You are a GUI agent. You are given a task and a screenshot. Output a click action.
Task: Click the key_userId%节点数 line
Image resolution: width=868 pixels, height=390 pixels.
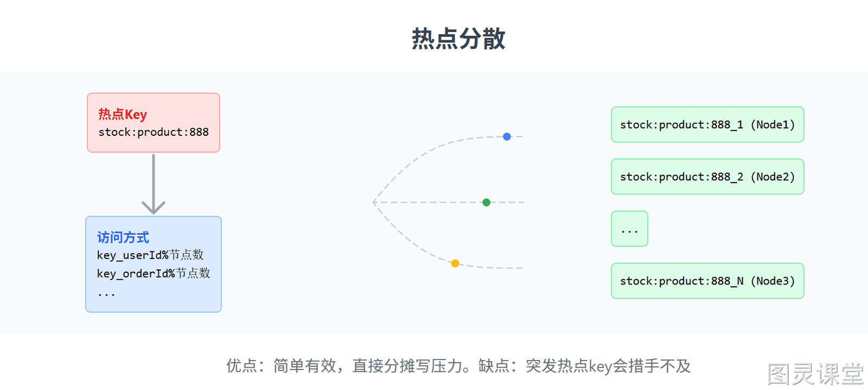(150, 255)
